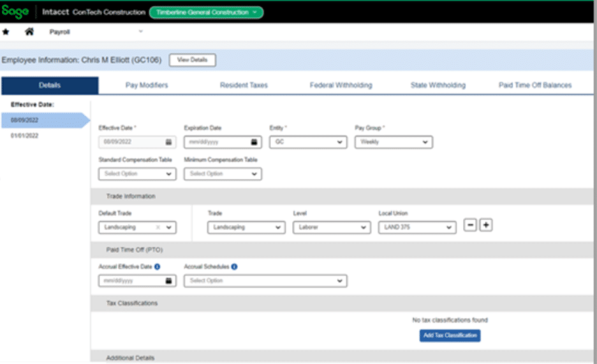Switch to Federal Withholding tab
The width and height of the screenshot is (597, 364).
click(x=341, y=85)
